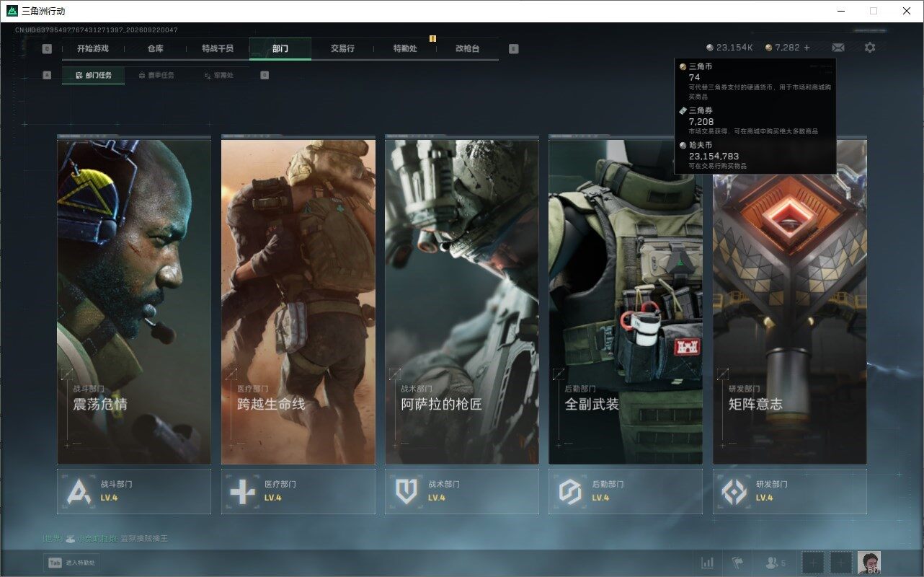Image resolution: width=924 pixels, height=577 pixels.
Task: Open the settings gear icon
Action: point(870,48)
